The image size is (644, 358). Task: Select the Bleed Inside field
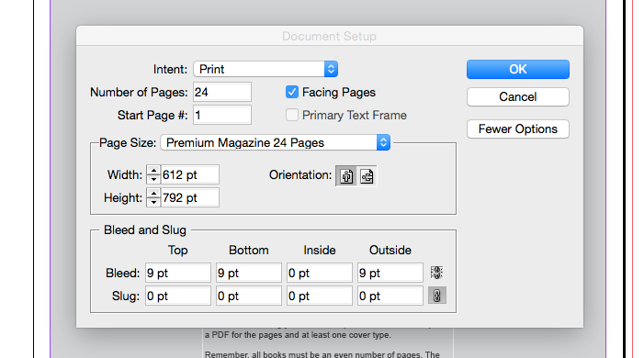[x=320, y=273]
